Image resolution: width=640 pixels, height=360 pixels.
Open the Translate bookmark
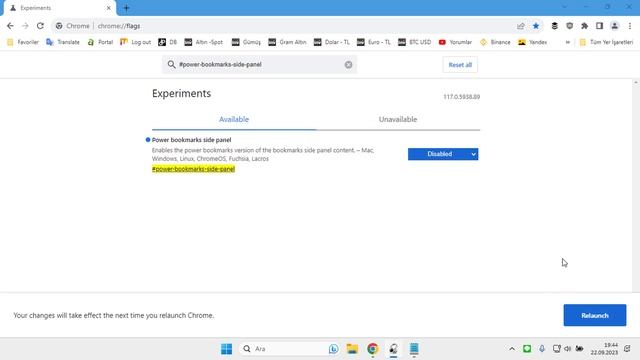63,42
